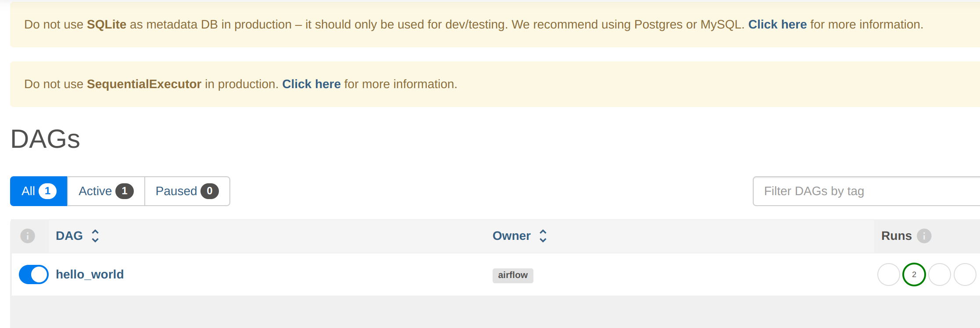Click the count badge on the Active tab
Viewport: 980px width, 328px height.
(125, 191)
